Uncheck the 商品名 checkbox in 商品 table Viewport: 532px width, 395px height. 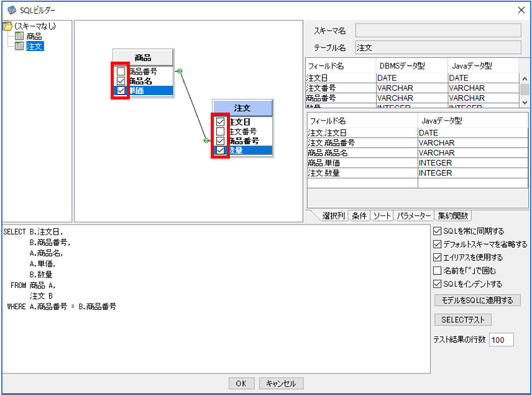click(x=121, y=81)
